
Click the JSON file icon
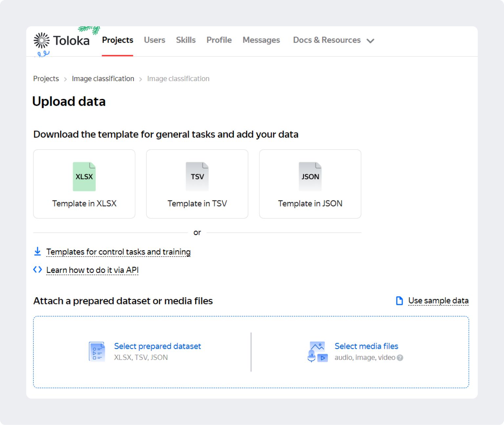tap(310, 176)
